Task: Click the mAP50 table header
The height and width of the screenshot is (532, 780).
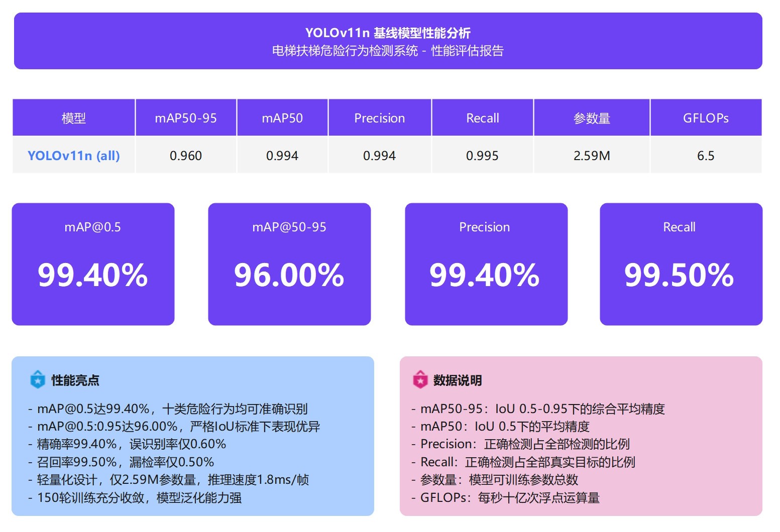Action: [282, 118]
